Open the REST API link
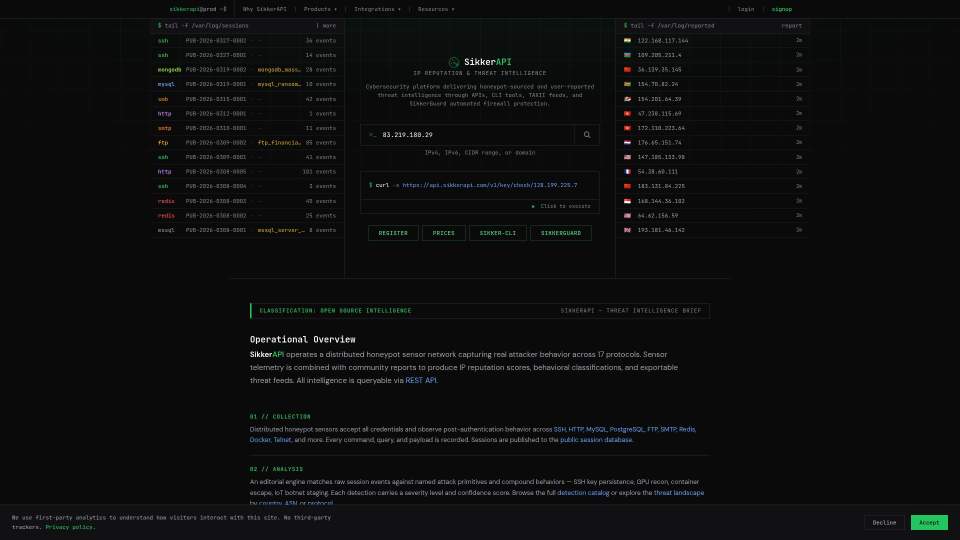This screenshot has height=540, width=960. pyautogui.click(x=421, y=380)
